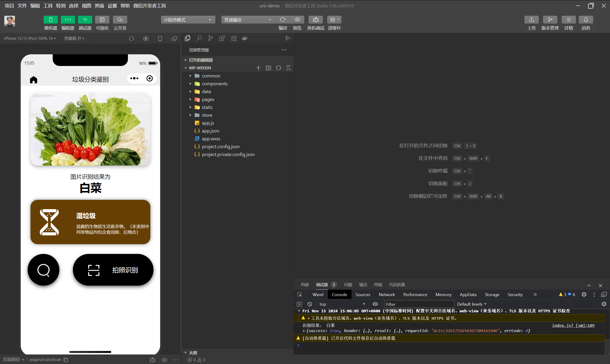Screen dimensions: 610x364
Task: Open the 小程序模式 mode dropdown
Action: point(188,20)
